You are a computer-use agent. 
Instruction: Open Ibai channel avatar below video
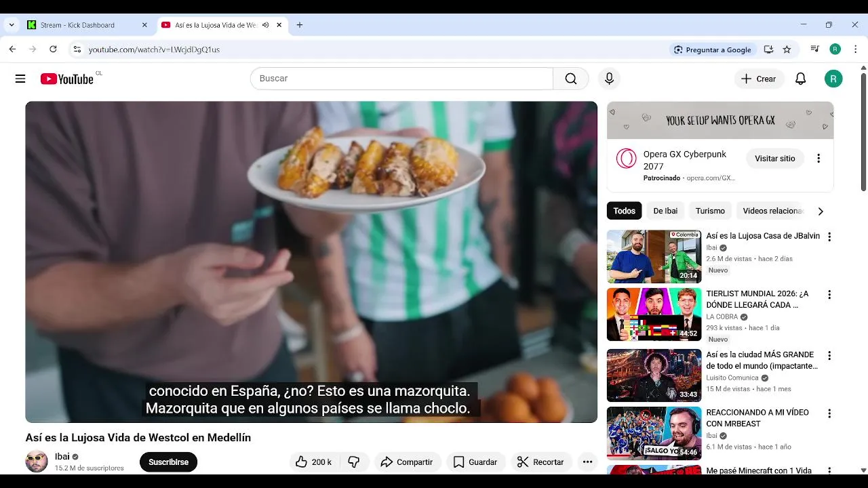pyautogui.click(x=37, y=462)
